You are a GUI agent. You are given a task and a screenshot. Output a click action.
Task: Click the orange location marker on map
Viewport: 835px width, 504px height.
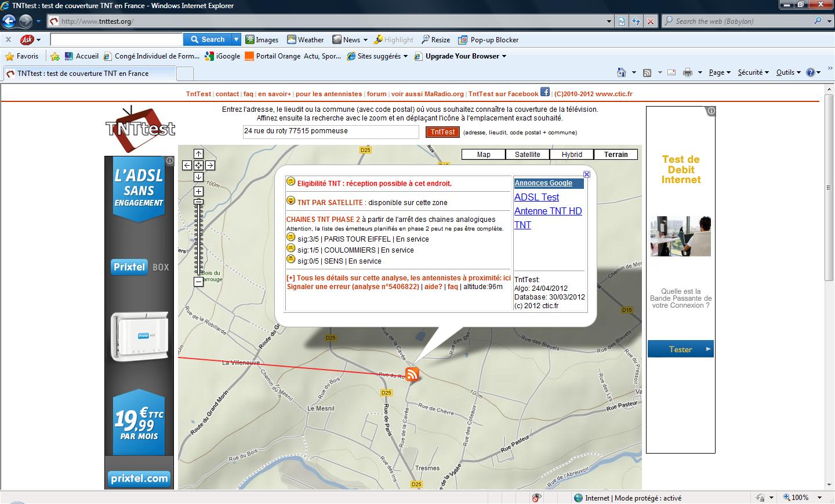coord(412,374)
